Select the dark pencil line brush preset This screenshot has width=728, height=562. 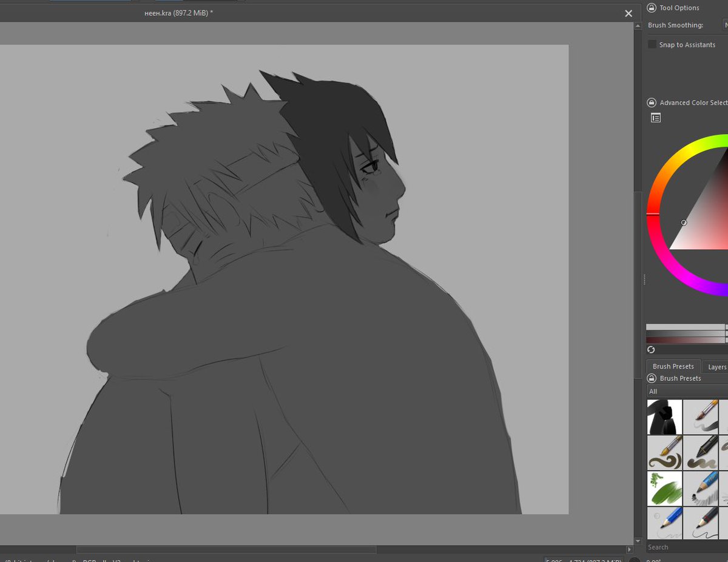coord(701,523)
